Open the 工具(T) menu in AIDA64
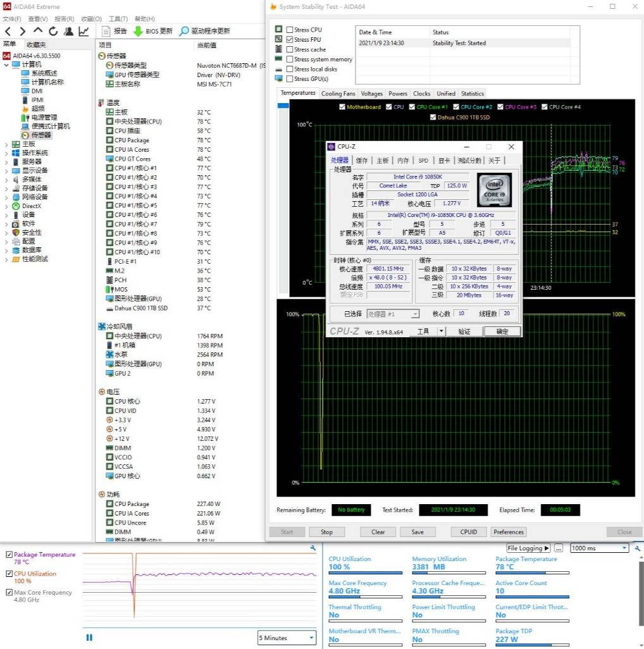The image size is (644, 649). 118,19
